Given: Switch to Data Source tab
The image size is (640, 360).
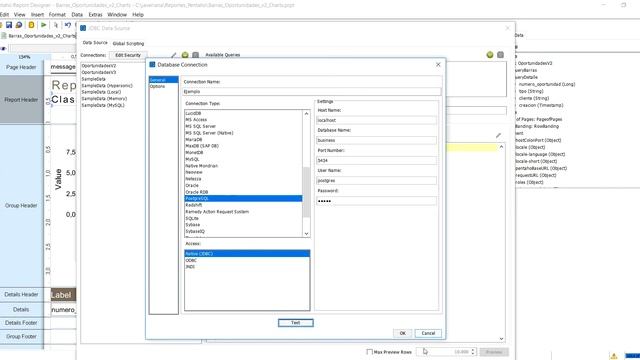Looking at the screenshot, I should tap(95, 43).
